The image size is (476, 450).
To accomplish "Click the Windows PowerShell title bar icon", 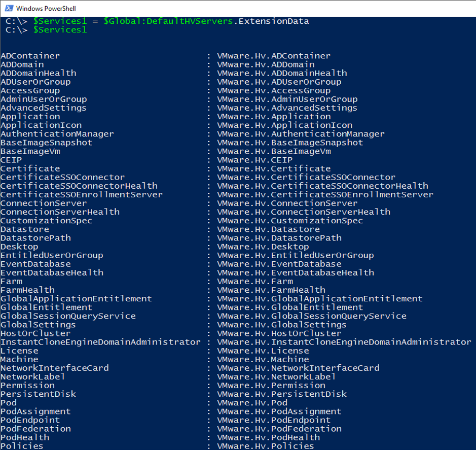I will coord(9,8).
